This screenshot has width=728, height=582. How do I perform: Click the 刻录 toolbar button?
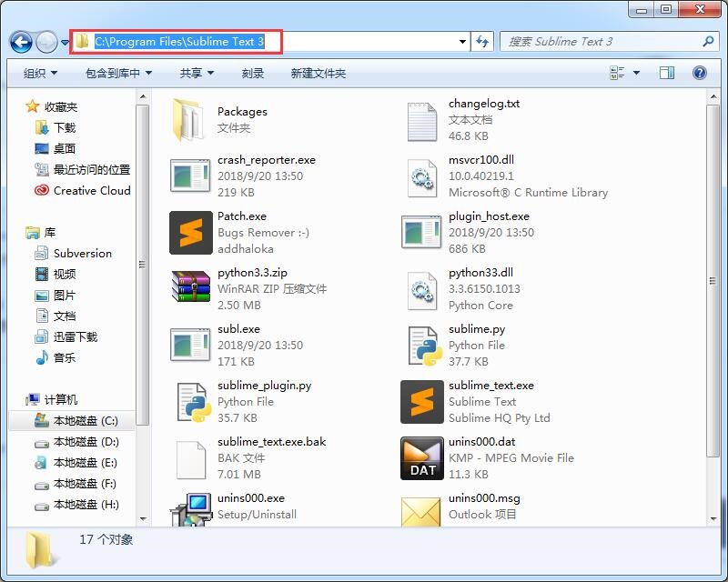(253, 74)
